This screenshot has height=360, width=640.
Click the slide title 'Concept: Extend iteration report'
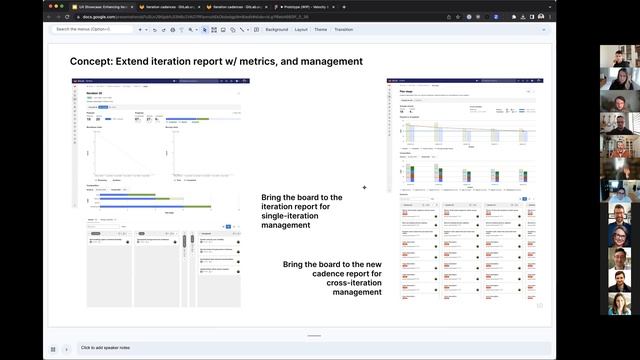point(216,61)
